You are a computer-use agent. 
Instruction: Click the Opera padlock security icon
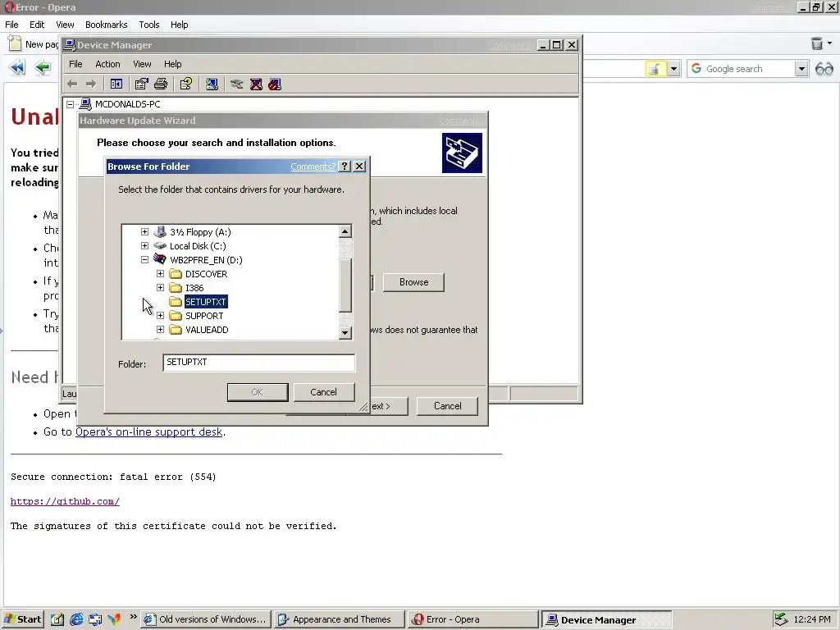click(655, 69)
